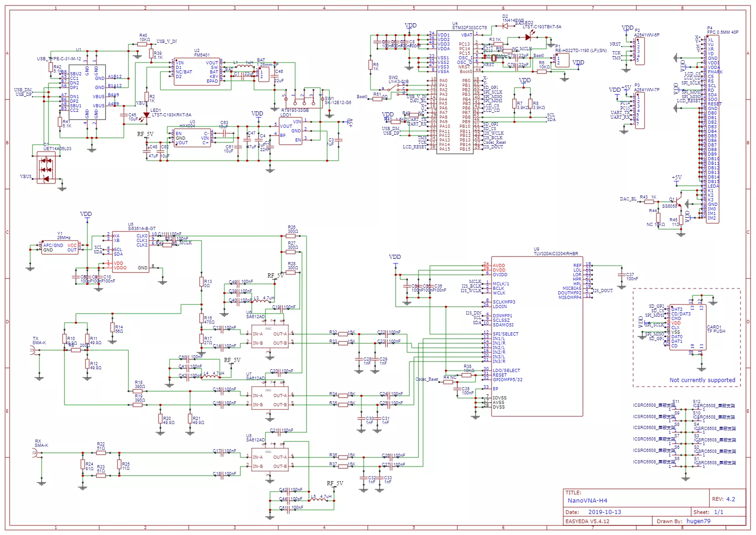Click the A2541WV-5P label of P2
Viewport: 756px width, 535px height.
pos(646,35)
